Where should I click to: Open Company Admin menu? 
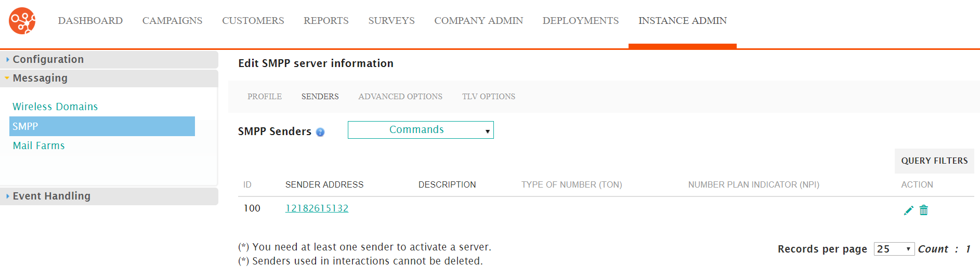click(478, 21)
